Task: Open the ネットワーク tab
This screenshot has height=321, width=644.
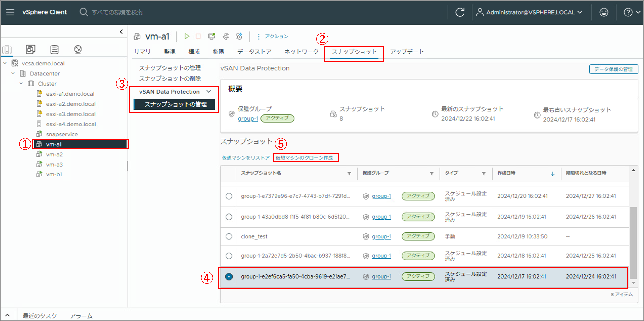Action: [x=301, y=52]
